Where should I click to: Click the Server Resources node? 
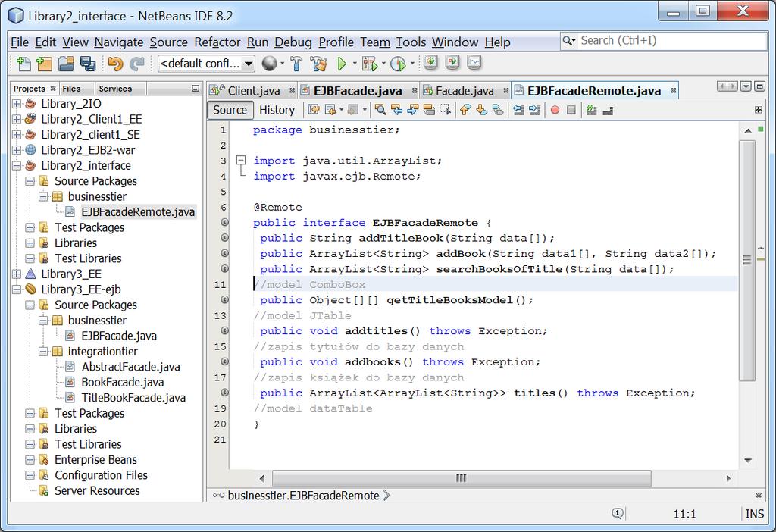(97, 490)
